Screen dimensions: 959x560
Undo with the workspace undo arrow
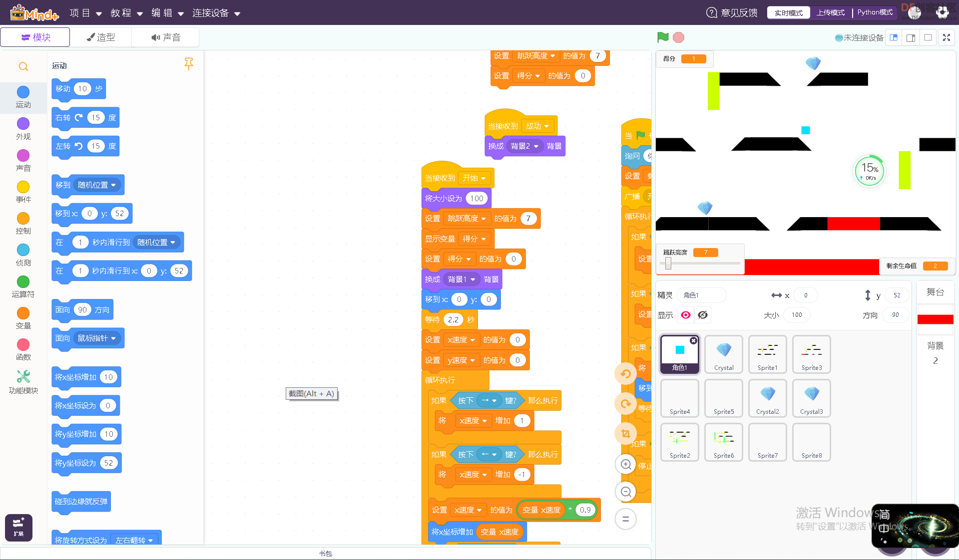625,374
